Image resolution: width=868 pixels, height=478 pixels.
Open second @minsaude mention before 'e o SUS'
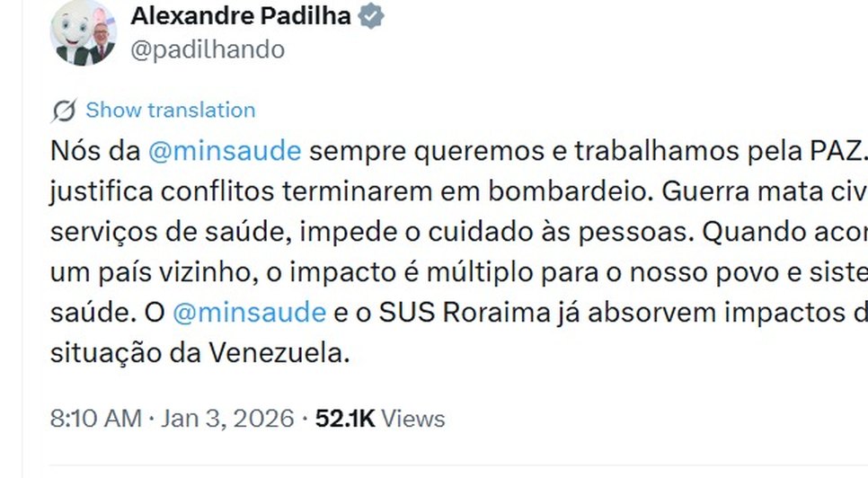tap(249, 313)
